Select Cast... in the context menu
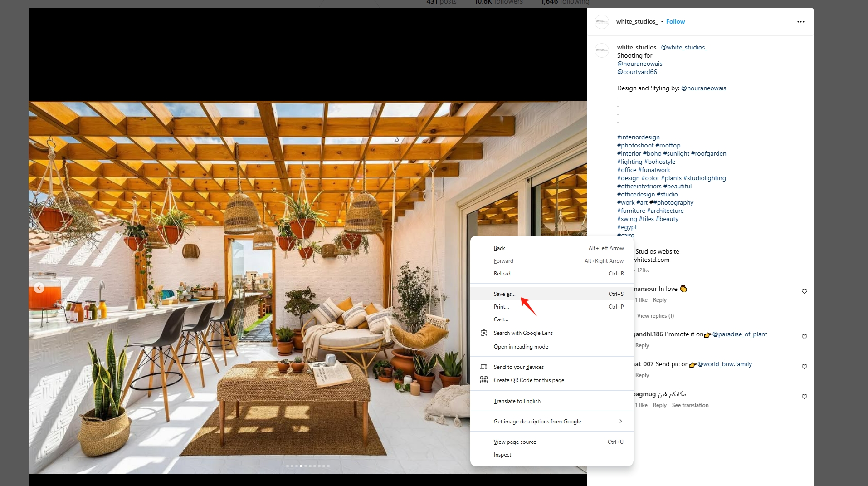 point(551,319)
